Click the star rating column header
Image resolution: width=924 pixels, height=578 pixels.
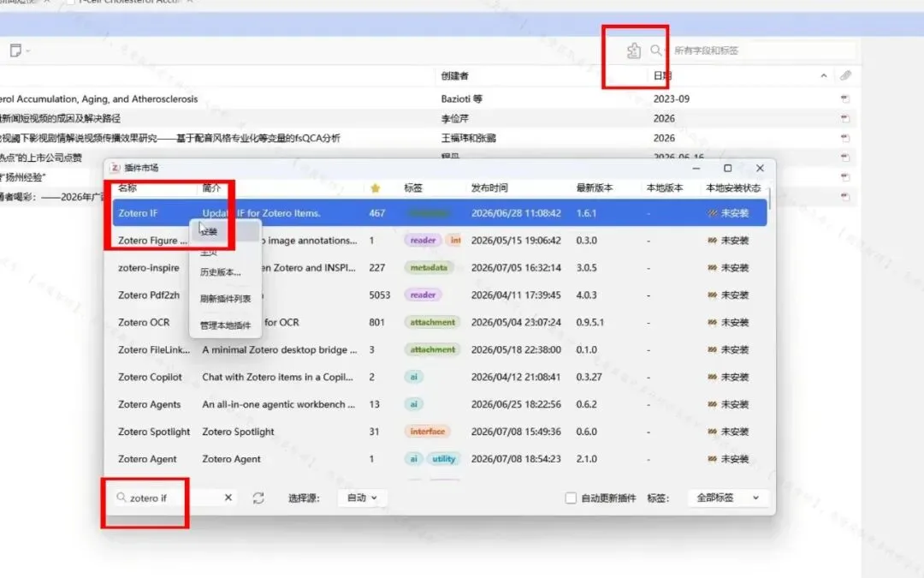point(376,188)
